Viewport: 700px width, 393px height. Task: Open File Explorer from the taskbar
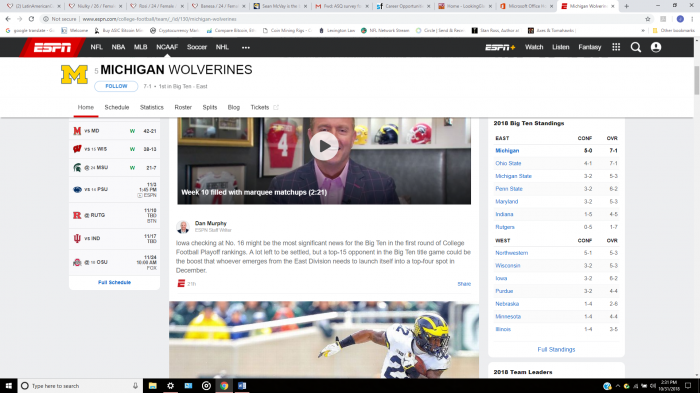coord(153,386)
